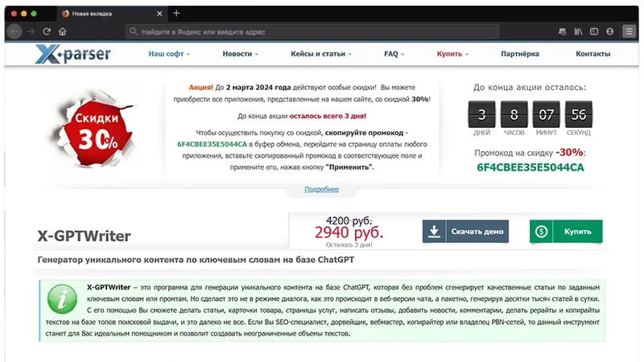644x362 pixels.
Task: Click the browser forward arrow button
Action: click(31, 31)
